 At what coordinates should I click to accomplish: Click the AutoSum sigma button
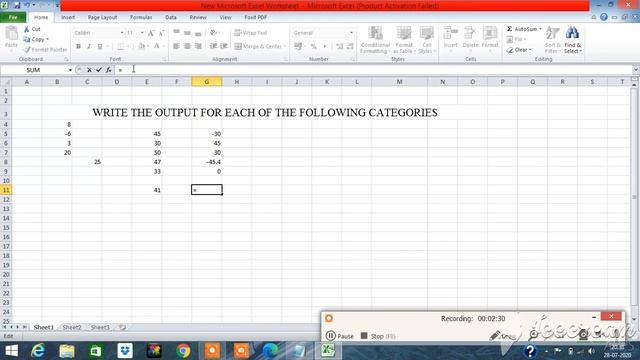click(510, 29)
